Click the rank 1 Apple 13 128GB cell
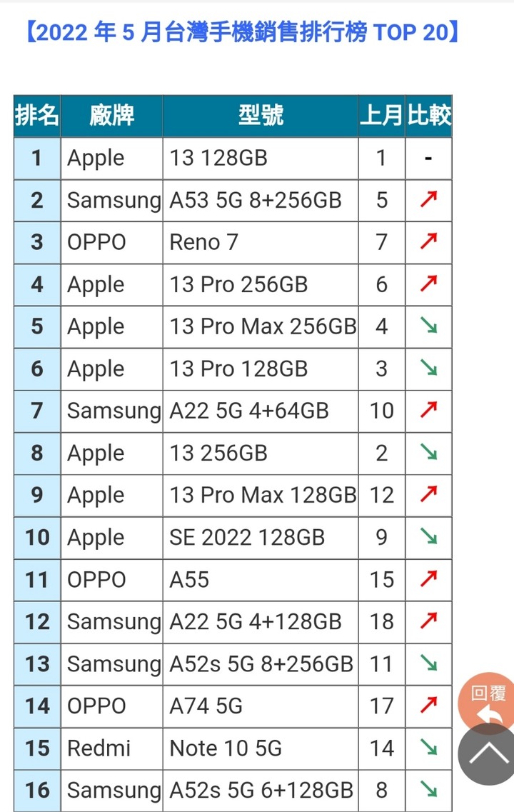 [x=261, y=158]
